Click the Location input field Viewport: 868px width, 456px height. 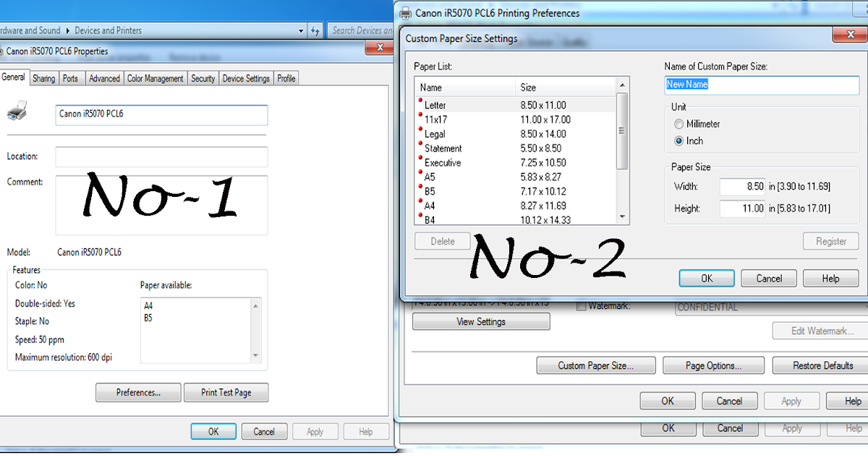[x=161, y=157]
